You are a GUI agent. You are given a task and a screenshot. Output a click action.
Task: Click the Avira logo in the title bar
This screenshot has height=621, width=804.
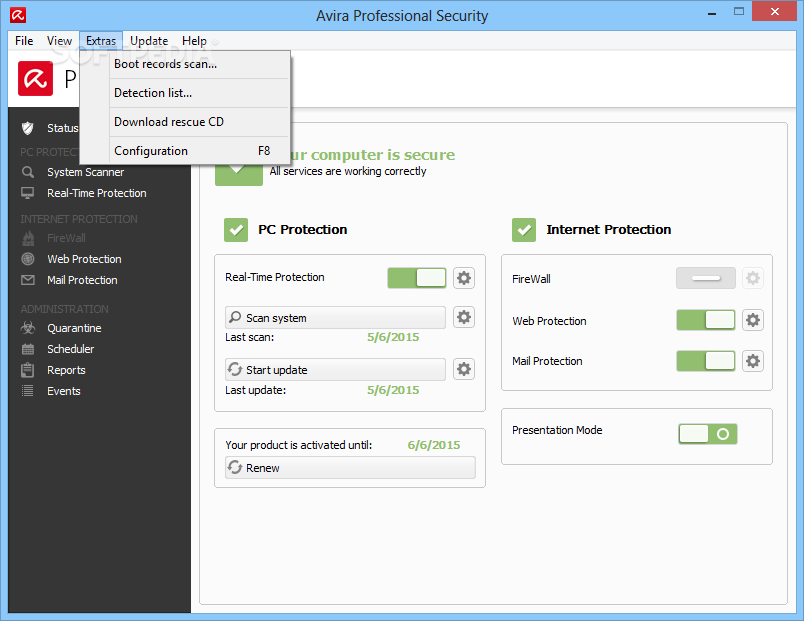pos(18,15)
